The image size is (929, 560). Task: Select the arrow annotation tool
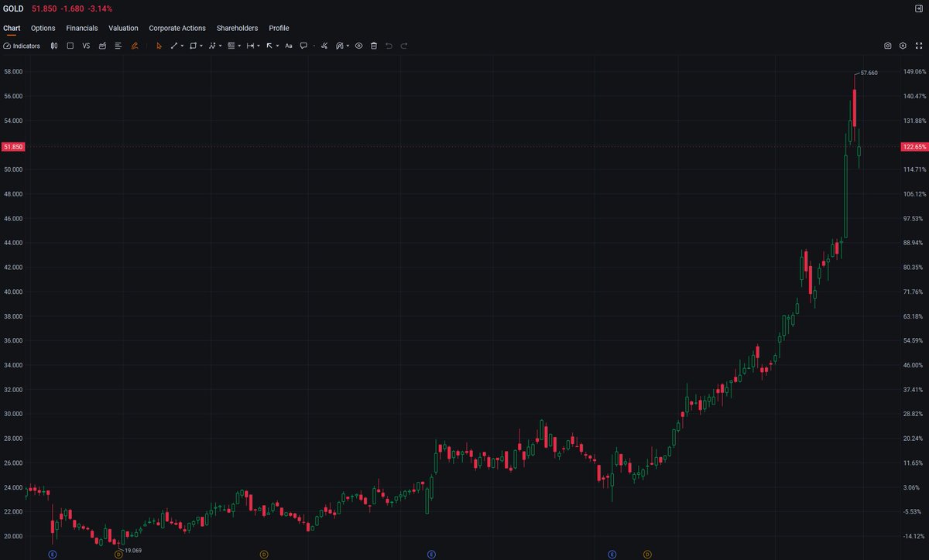tap(269, 46)
